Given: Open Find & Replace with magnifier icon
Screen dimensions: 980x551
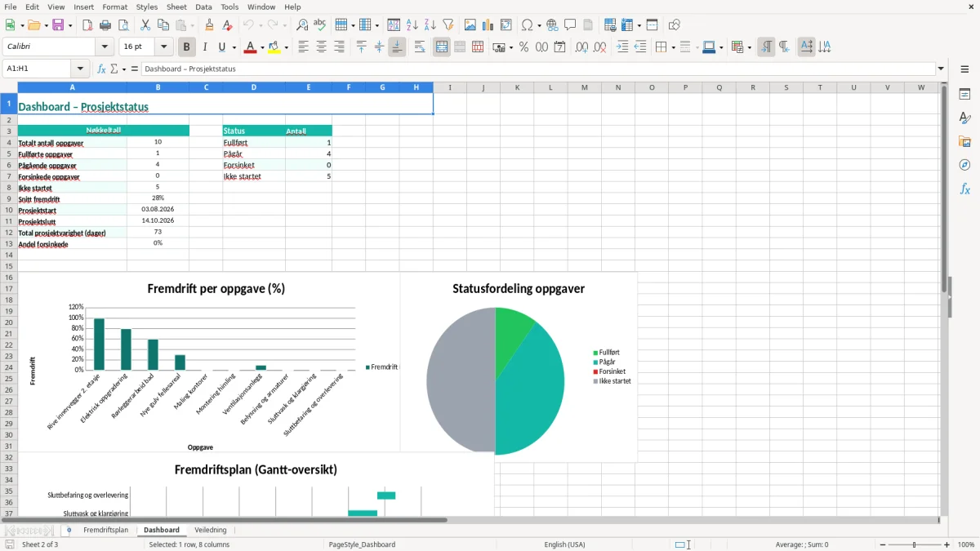Looking at the screenshot, I should point(302,25).
